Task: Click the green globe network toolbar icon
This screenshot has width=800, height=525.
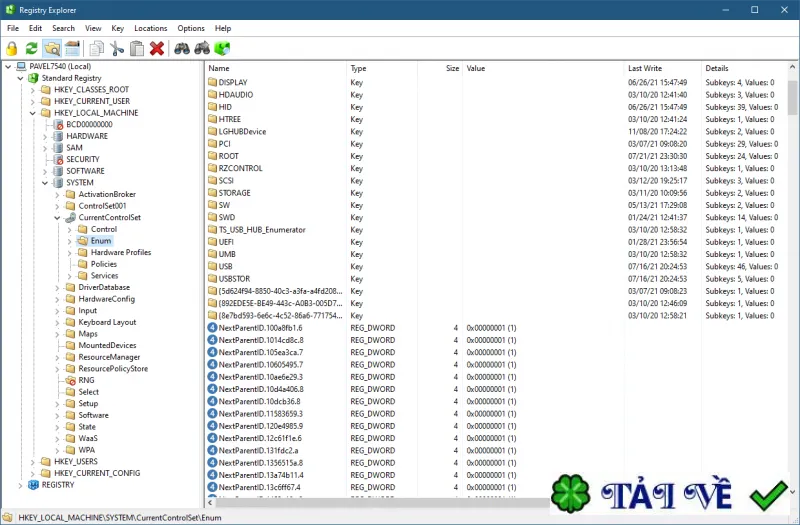Action: 222,48
